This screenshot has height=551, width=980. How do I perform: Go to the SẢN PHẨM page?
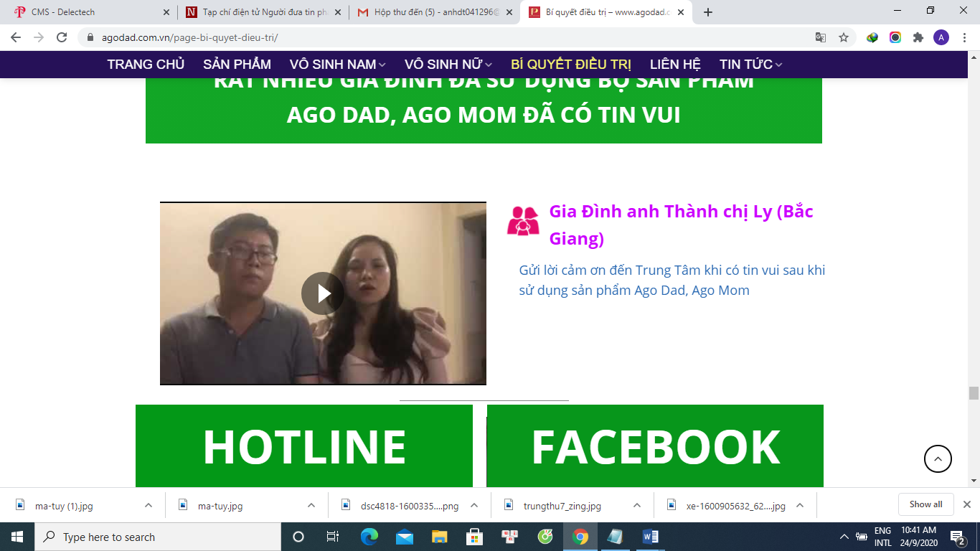click(x=237, y=65)
